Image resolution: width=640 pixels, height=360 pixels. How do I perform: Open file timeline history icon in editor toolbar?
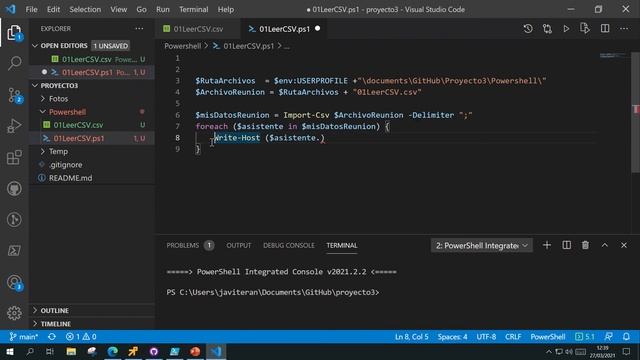[528, 29]
